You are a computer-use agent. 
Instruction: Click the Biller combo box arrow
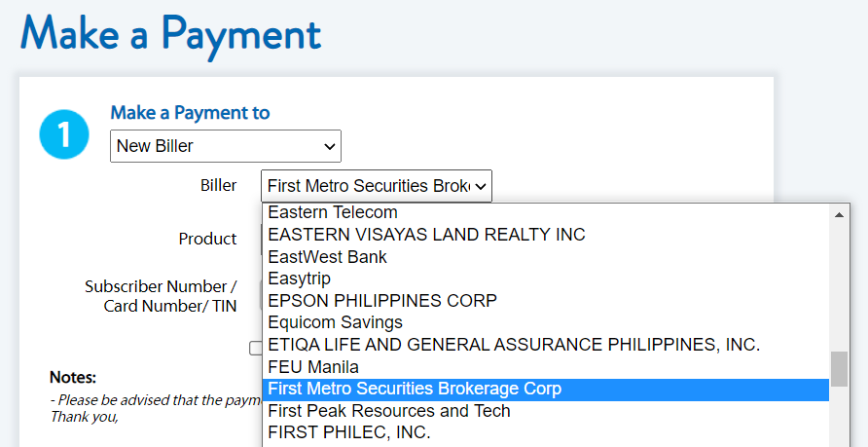coord(480,186)
